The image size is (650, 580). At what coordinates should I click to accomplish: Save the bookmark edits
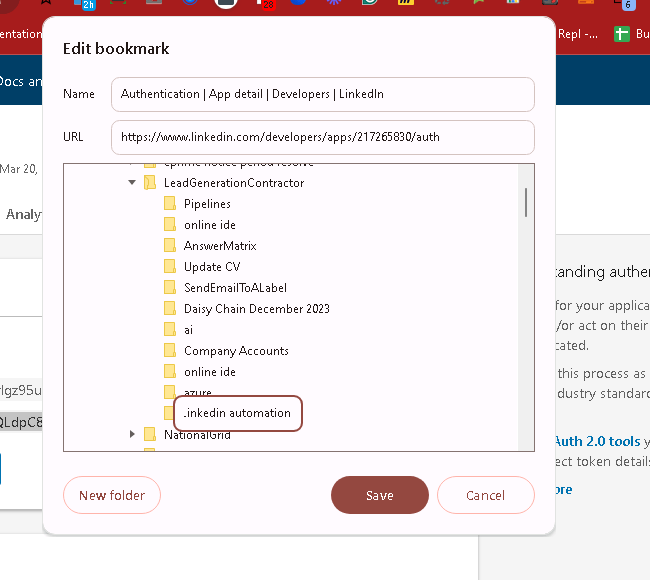[x=380, y=495]
